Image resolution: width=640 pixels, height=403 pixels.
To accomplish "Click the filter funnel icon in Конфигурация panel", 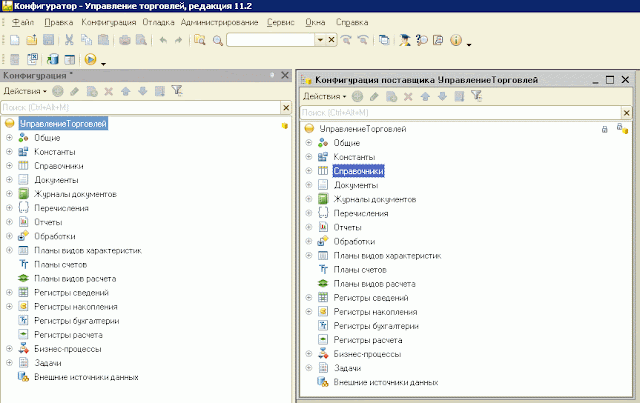I will coord(177,91).
